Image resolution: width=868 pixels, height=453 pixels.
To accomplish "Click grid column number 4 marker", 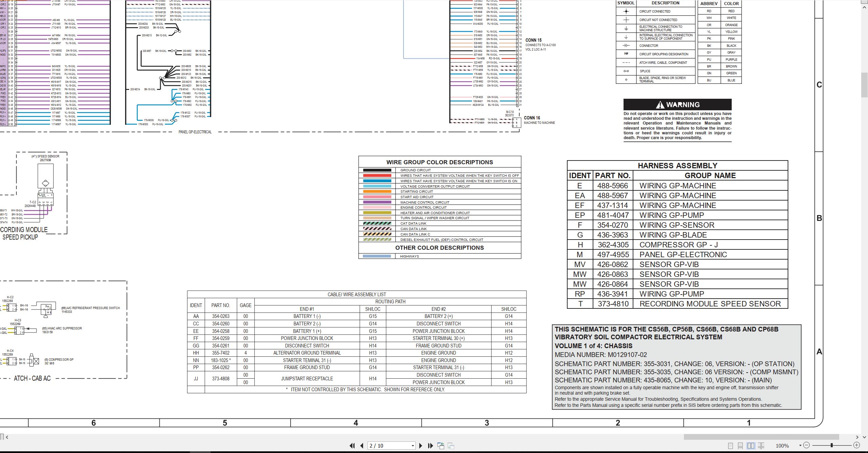I will click(356, 423).
